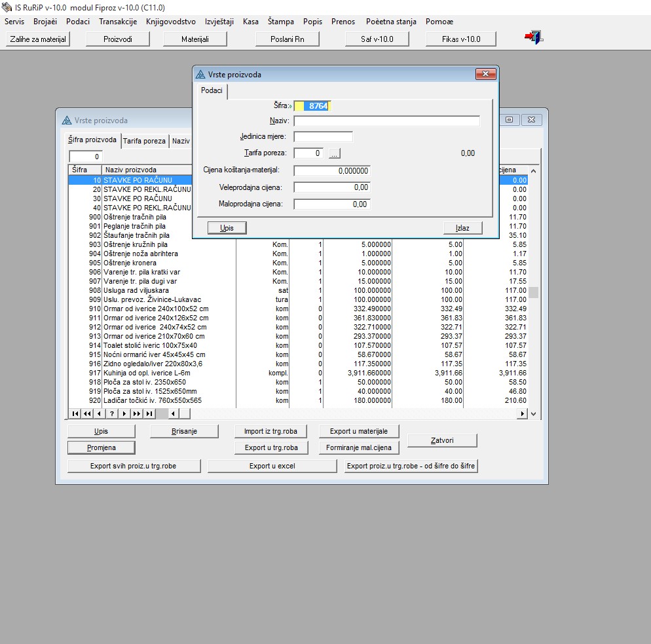The width and height of the screenshot is (651, 644).
Task: Click the Export u excel button
Action: 272,466
